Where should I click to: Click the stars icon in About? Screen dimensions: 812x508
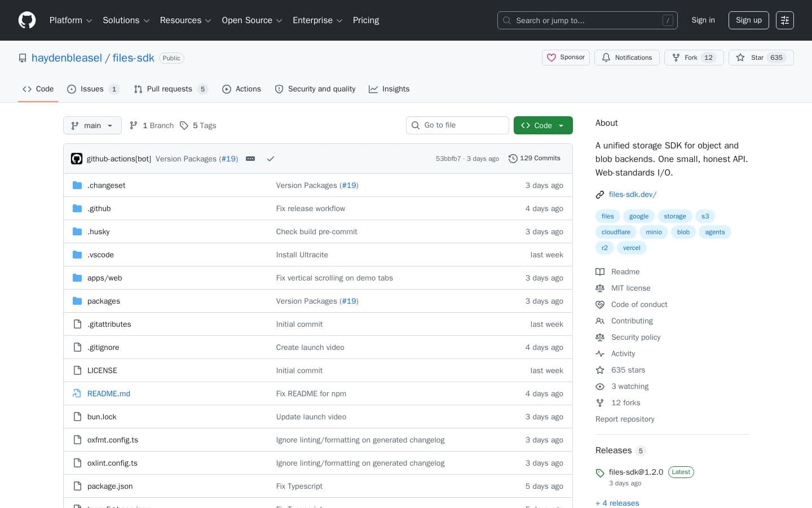click(600, 370)
